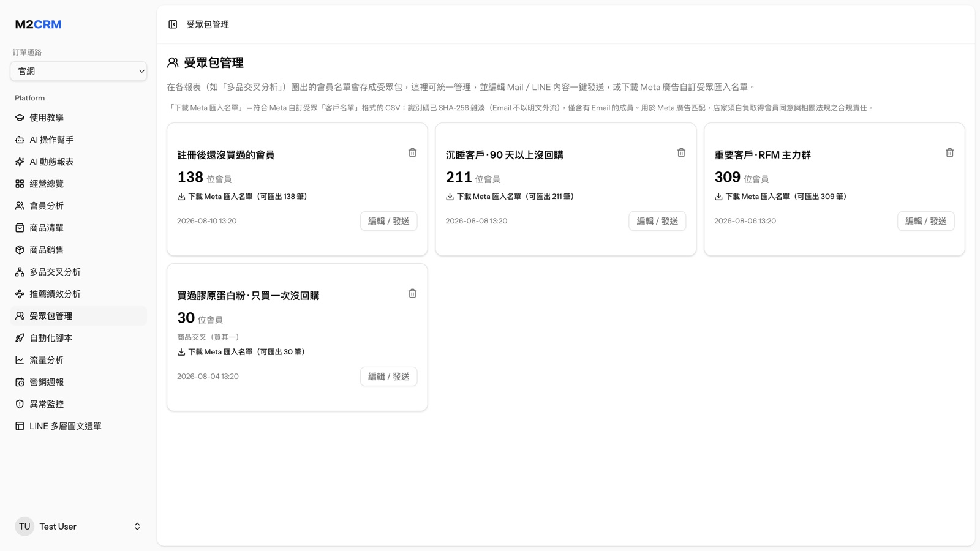Go to 多品交叉分析 in sidebar
980x551 pixels.
pyautogui.click(x=78, y=272)
